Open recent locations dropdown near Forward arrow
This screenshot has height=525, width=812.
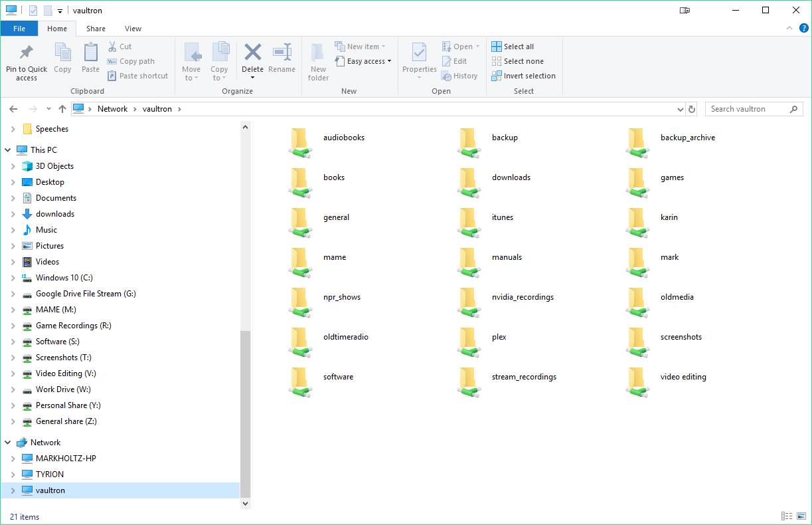pyautogui.click(x=48, y=109)
